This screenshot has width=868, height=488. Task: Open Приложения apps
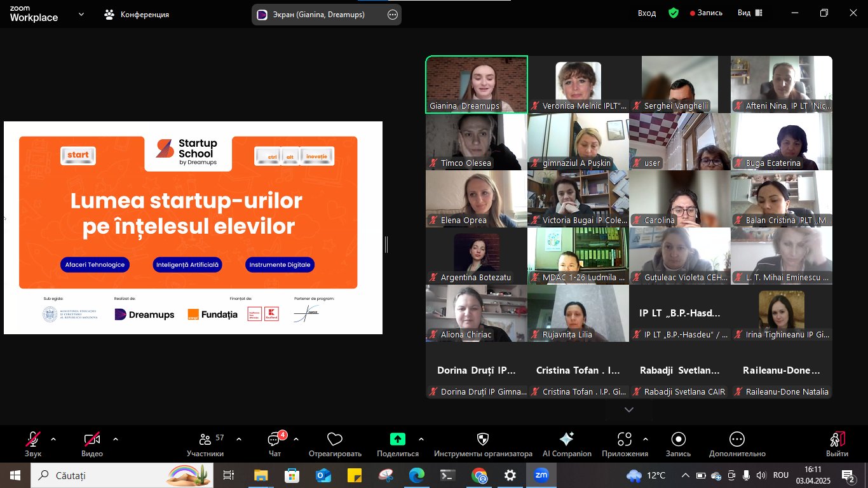(625, 444)
